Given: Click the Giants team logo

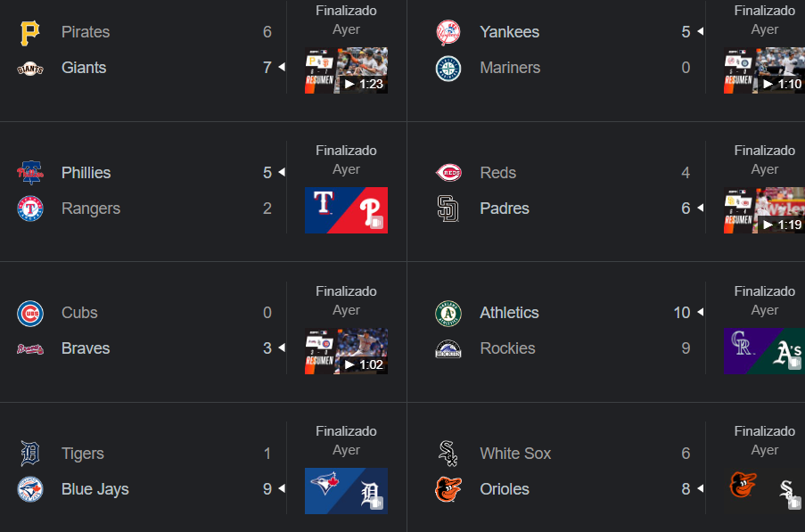Looking at the screenshot, I should [x=30, y=68].
